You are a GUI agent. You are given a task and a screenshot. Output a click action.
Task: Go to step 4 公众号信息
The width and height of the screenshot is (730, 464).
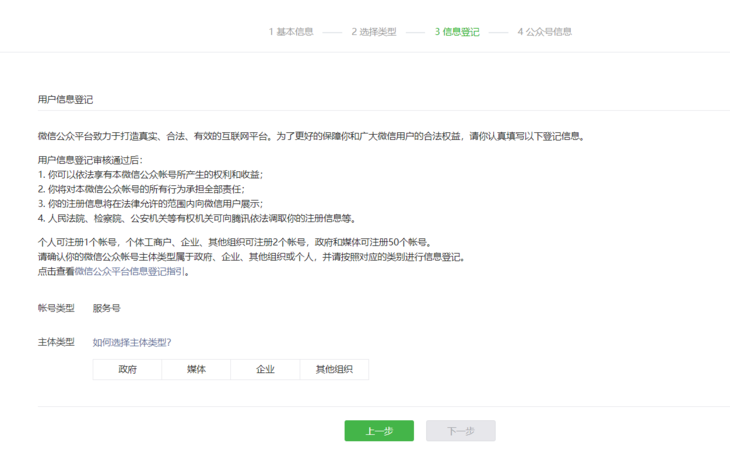[x=545, y=32]
